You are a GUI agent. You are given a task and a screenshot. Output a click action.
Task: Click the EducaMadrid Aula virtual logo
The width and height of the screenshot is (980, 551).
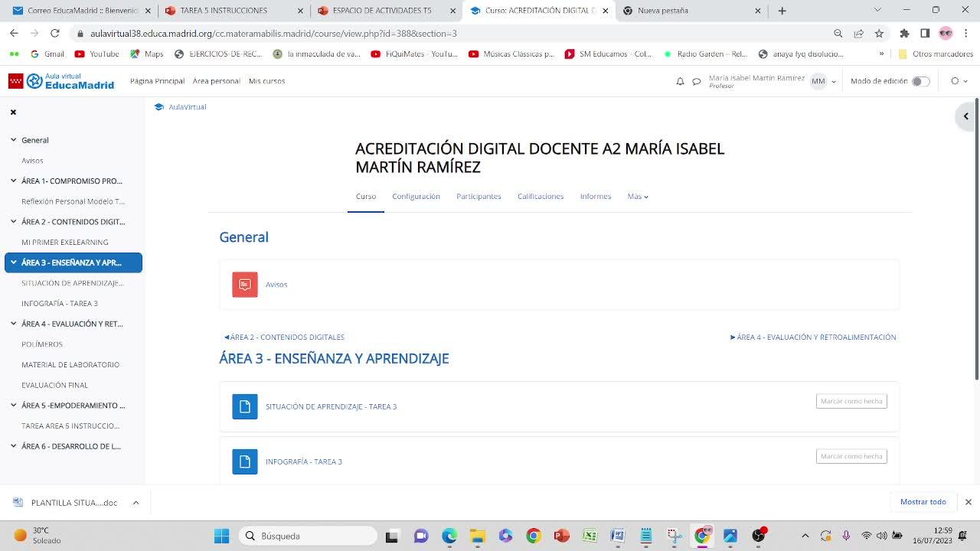[x=61, y=81]
